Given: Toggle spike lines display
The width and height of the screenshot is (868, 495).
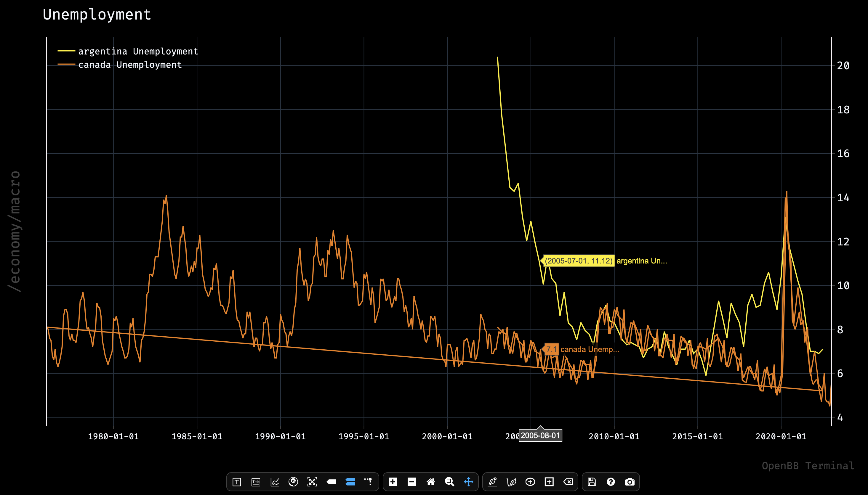Looking at the screenshot, I should coord(369,482).
